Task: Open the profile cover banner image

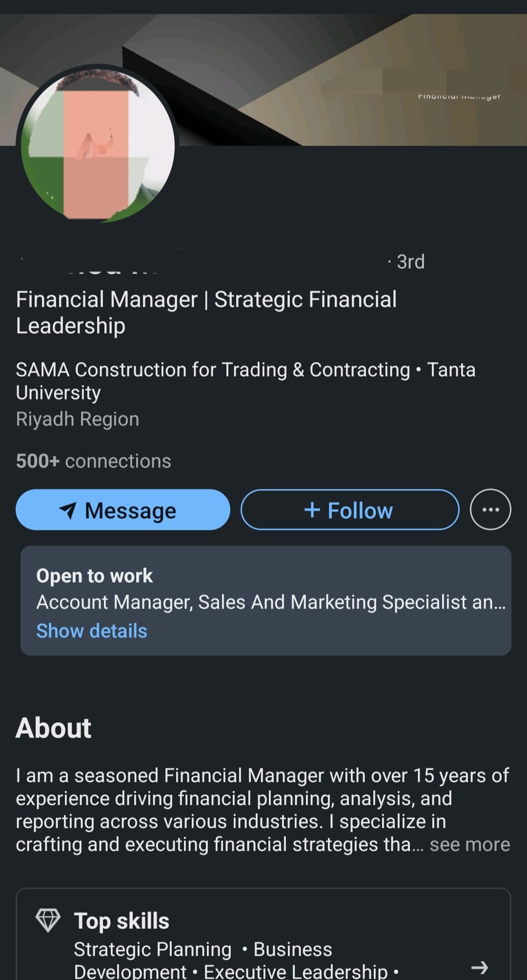Action: click(342, 78)
